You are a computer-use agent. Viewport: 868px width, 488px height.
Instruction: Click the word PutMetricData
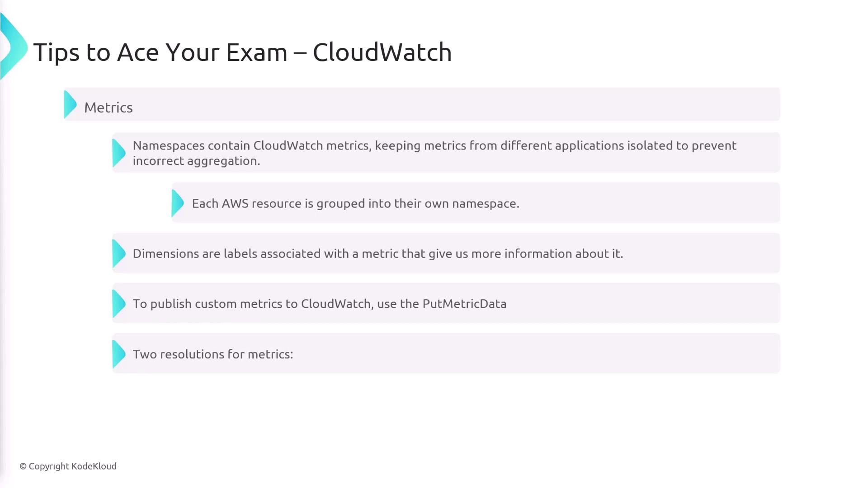(464, 304)
